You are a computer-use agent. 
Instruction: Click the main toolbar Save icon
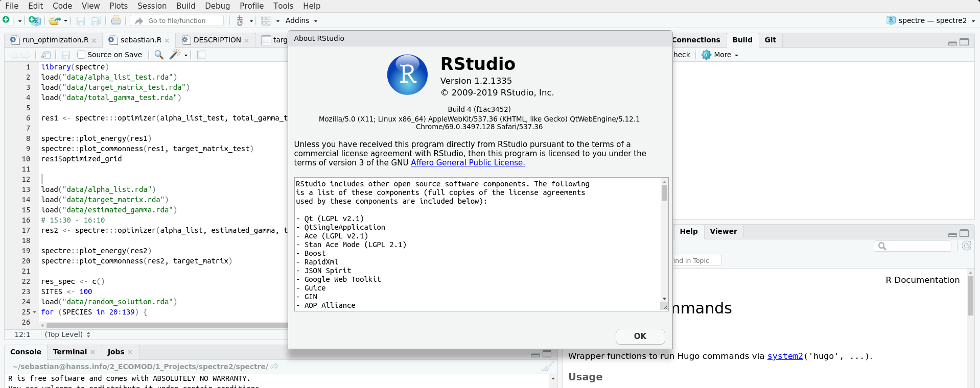(x=80, y=21)
